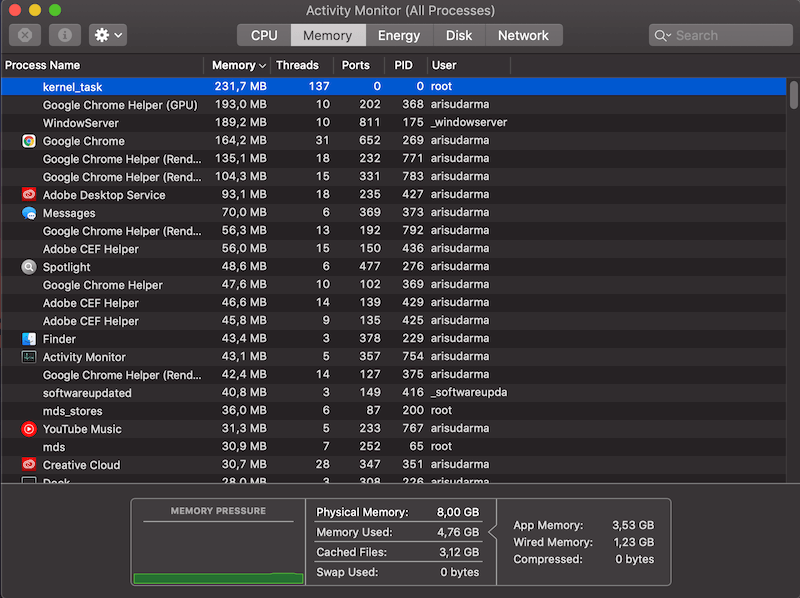The image size is (800, 598).
Task: Toggle Memory column sort order
Action: click(x=237, y=65)
